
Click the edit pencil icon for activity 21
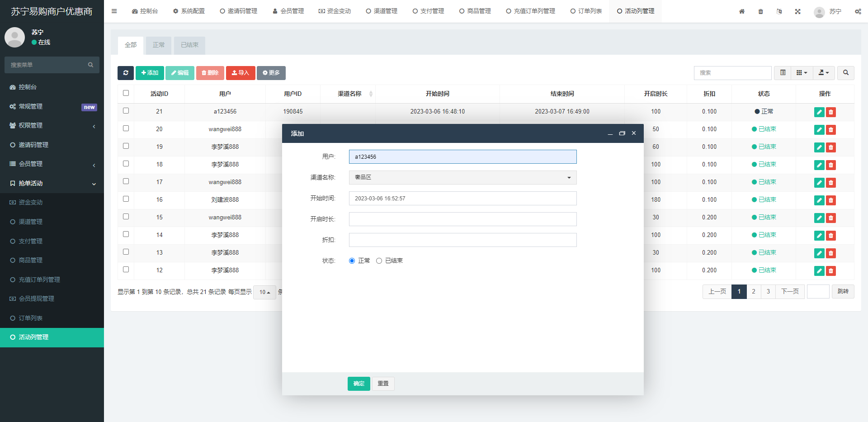tap(819, 112)
